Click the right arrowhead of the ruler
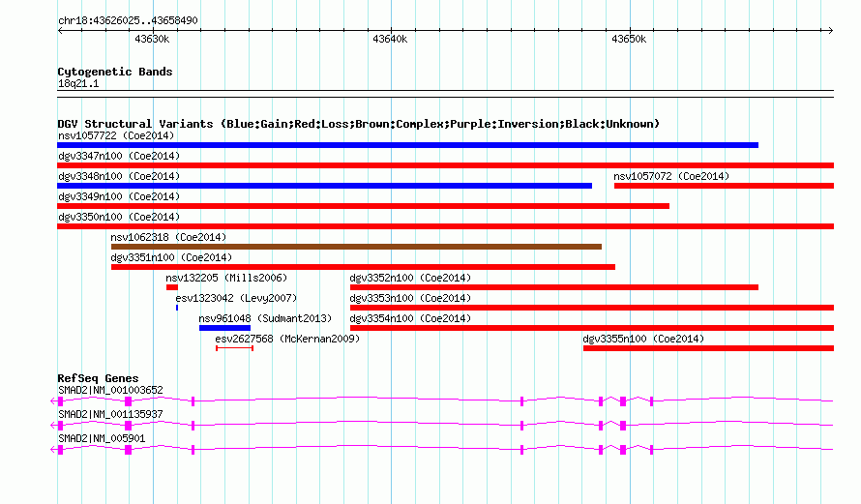This screenshot has height=504, width=861. (830, 31)
